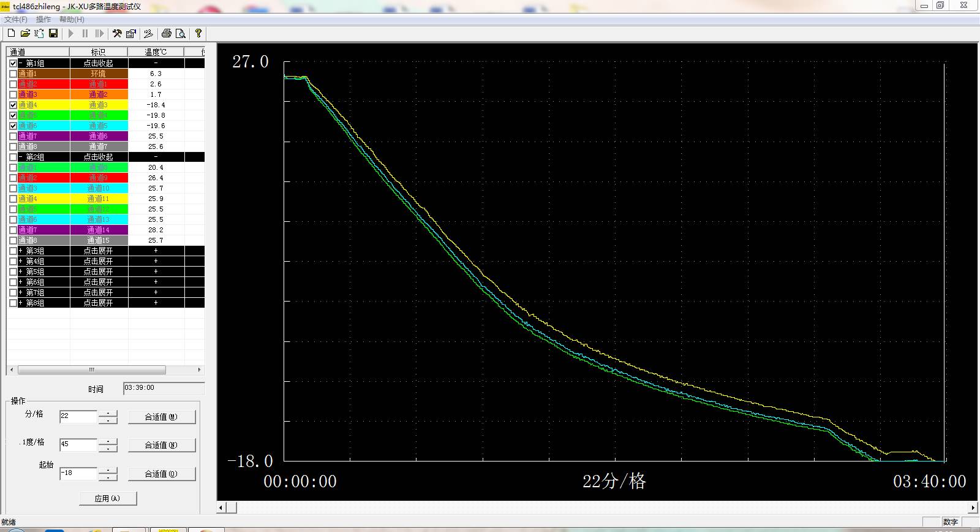Image resolution: width=980 pixels, height=532 pixels.
Task: Expand the 第8组 group row
Action: point(98,303)
